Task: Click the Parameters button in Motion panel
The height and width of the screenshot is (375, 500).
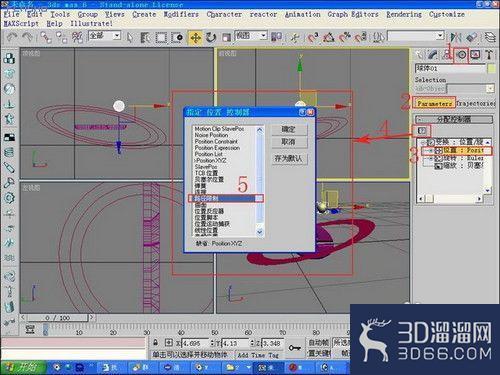Action: tap(434, 103)
